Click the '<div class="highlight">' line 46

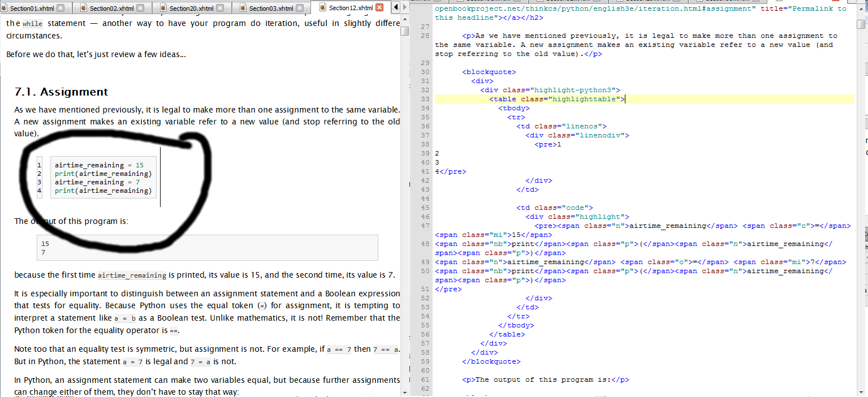pyautogui.click(x=577, y=217)
